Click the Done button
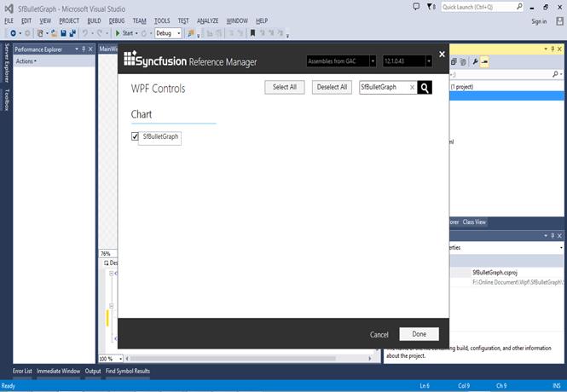 click(419, 334)
